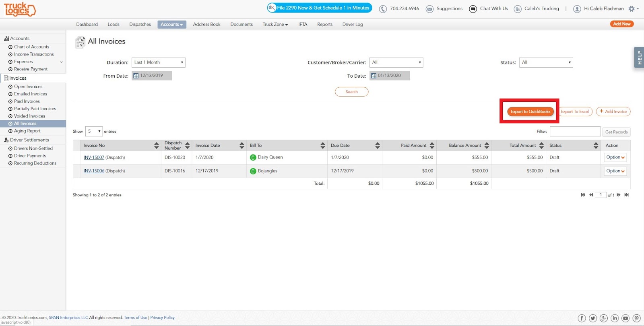
Task: Open the IFTA menu item
Action: (303, 25)
